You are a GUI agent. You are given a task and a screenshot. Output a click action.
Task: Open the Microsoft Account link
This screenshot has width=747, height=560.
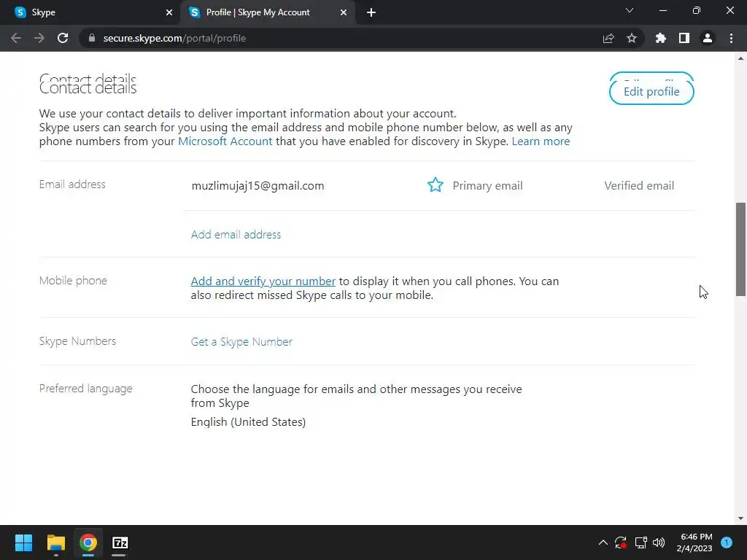point(225,141)
